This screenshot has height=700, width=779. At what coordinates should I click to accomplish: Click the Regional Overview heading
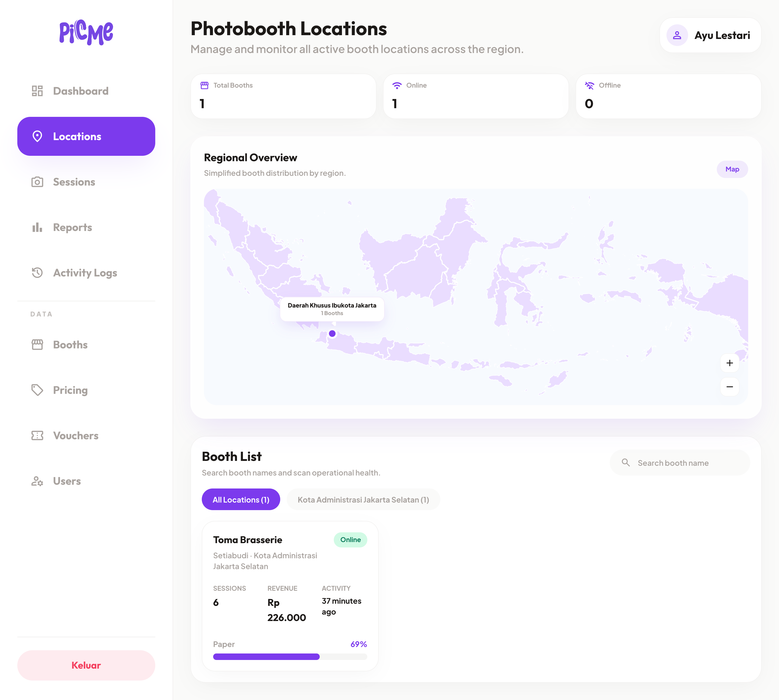[x=250, y=158]
